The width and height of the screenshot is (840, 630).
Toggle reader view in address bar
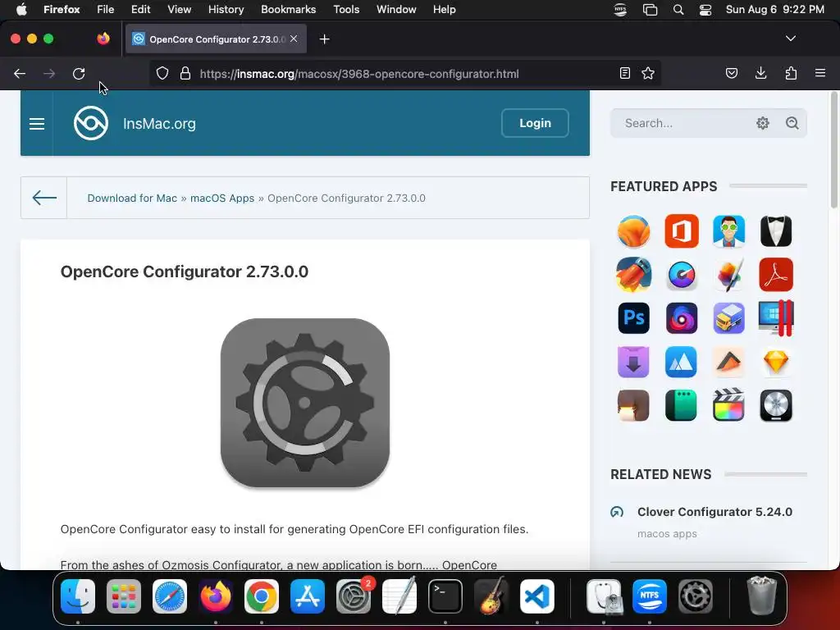[x=624, y=73]
